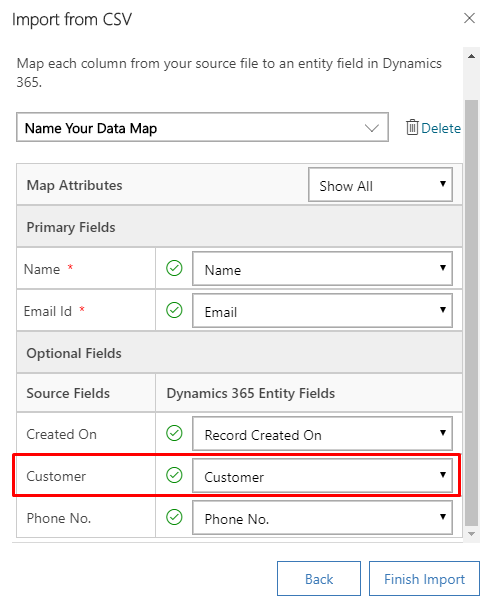Click the vertical scrollbar thumb
Screen dimensions: 501x611
471,313
